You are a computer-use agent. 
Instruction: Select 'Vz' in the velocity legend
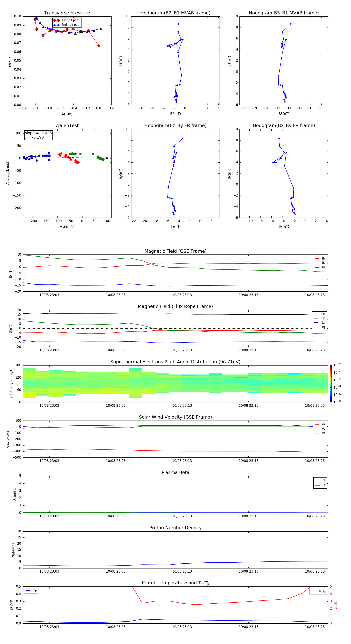tap(320, 433)
